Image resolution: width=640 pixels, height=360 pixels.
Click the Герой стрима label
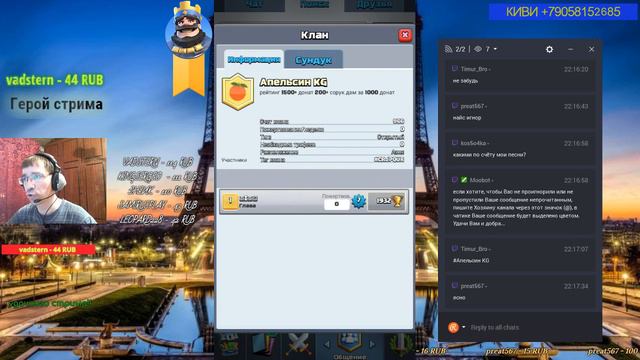click(x=56, y=104)
